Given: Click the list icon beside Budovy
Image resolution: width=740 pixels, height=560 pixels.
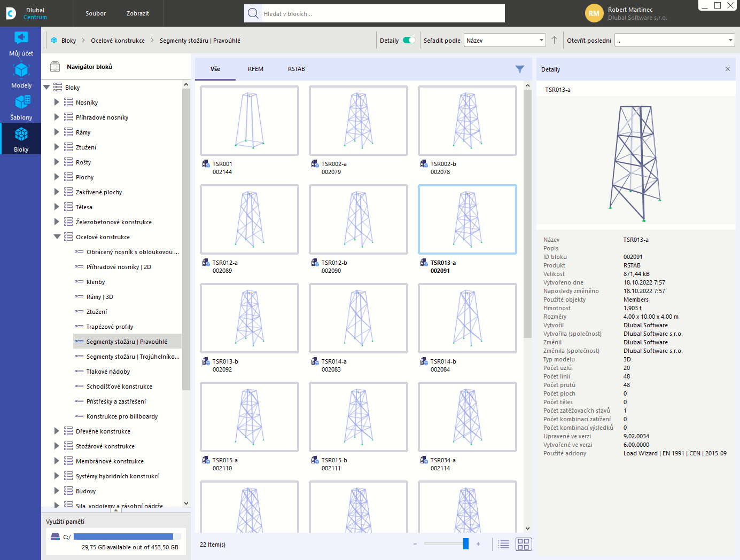Looking at the screenshot, I should pyautogui.click(x=68, y=491).
